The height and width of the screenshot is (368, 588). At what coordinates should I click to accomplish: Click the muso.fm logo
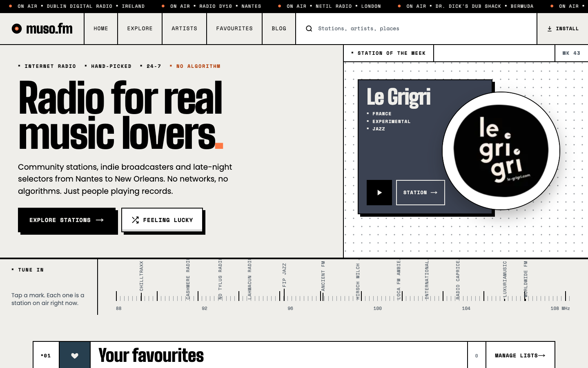tap(42, 29)
